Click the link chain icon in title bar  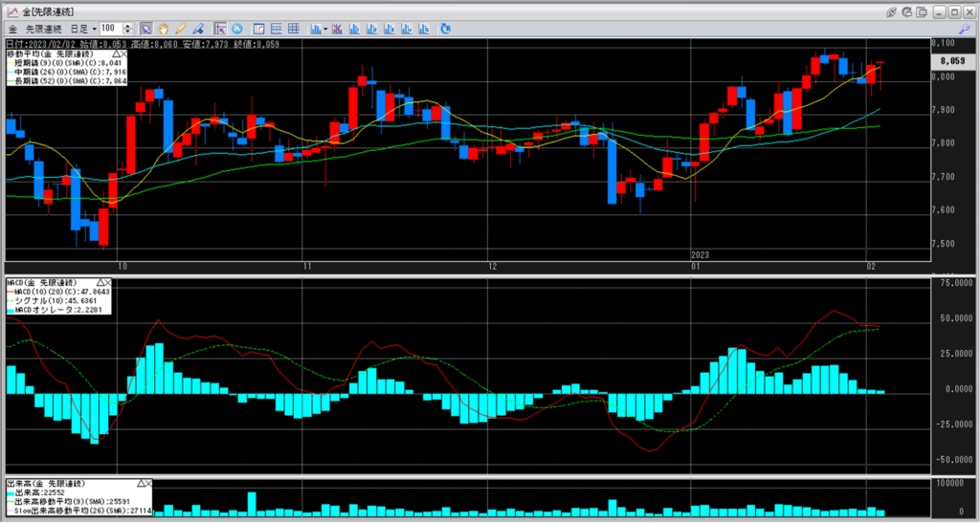891,11
